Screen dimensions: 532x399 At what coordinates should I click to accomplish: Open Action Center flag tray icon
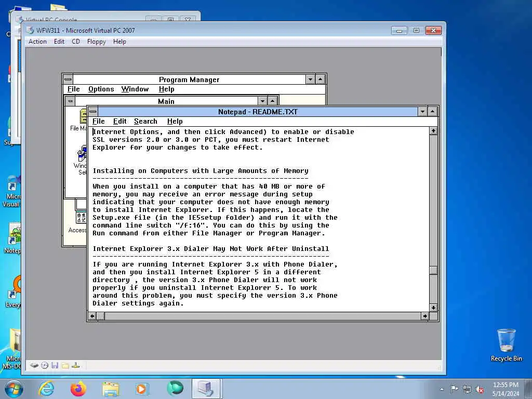click(454, 389)
